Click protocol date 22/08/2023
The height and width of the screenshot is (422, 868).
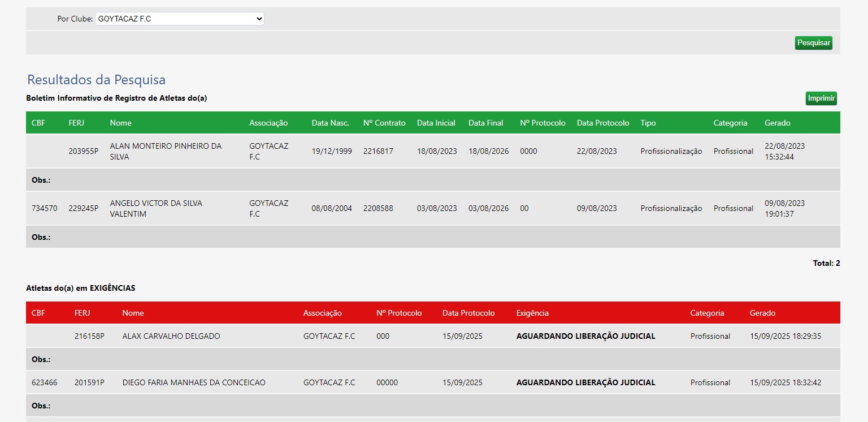pos(597,151)
